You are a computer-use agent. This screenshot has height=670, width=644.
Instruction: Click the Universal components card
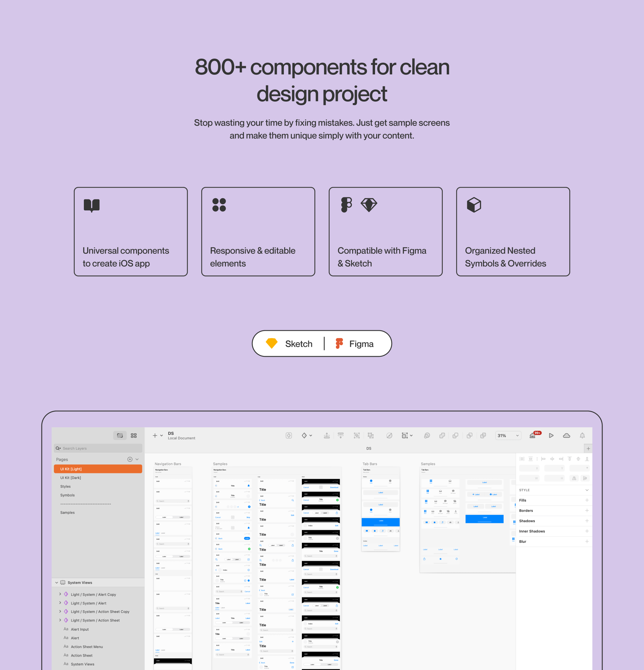(x=131, y=231)
